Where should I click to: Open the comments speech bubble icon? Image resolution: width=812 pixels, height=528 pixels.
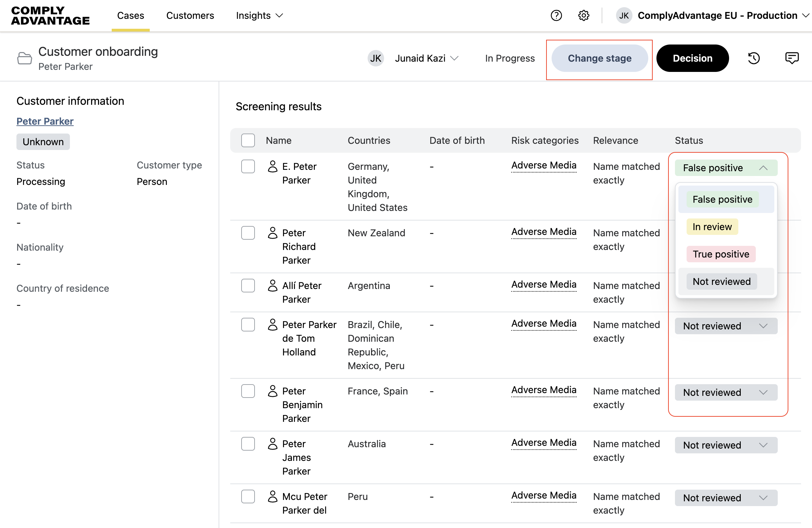(792, 58)
